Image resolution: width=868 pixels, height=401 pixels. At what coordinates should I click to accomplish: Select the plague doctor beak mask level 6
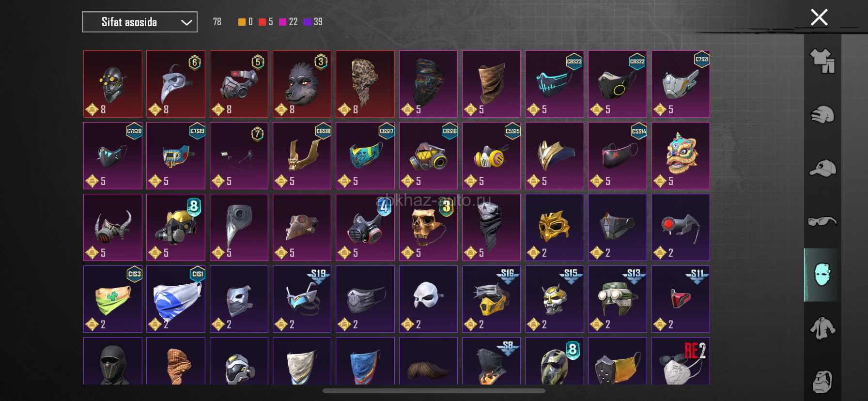(x=176, y=84)
